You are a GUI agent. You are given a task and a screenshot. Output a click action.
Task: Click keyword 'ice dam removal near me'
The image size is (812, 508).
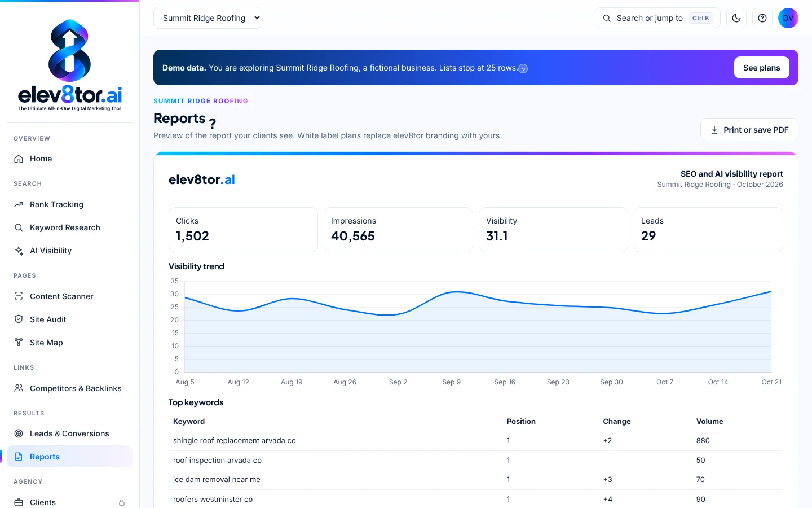tap(217, 480)
